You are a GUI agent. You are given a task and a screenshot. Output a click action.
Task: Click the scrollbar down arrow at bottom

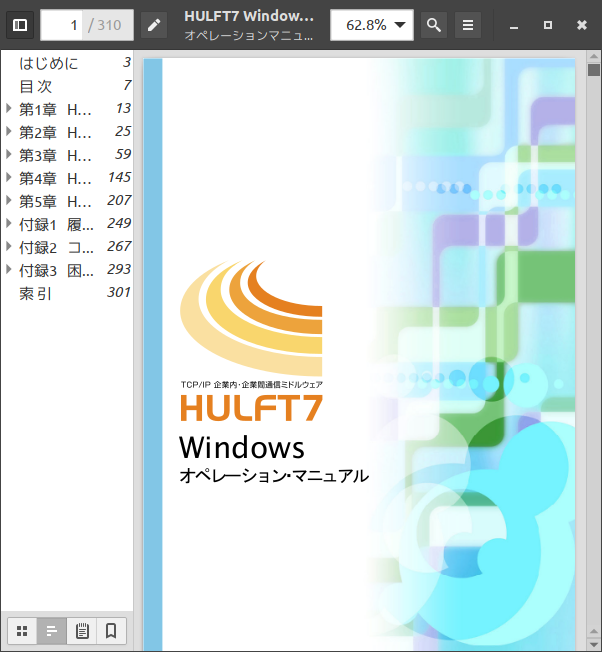click(x=594, y=645)
